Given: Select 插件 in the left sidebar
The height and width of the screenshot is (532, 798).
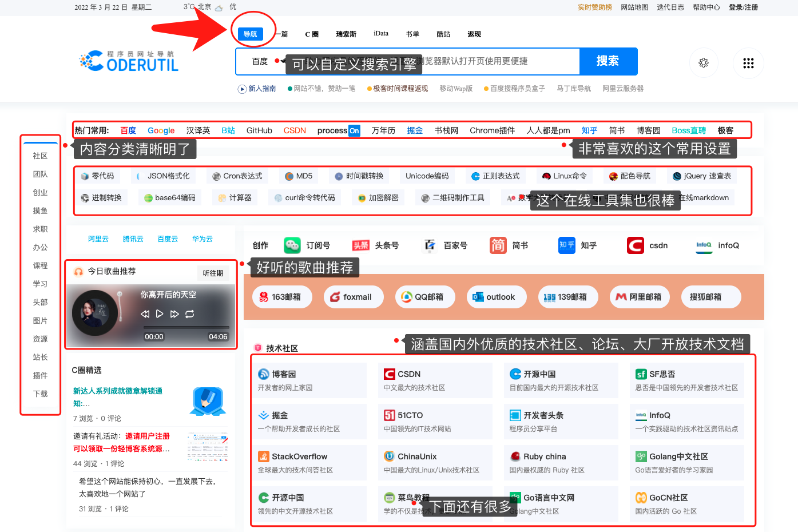Looking at the screenshot, I should coord(40,376).
